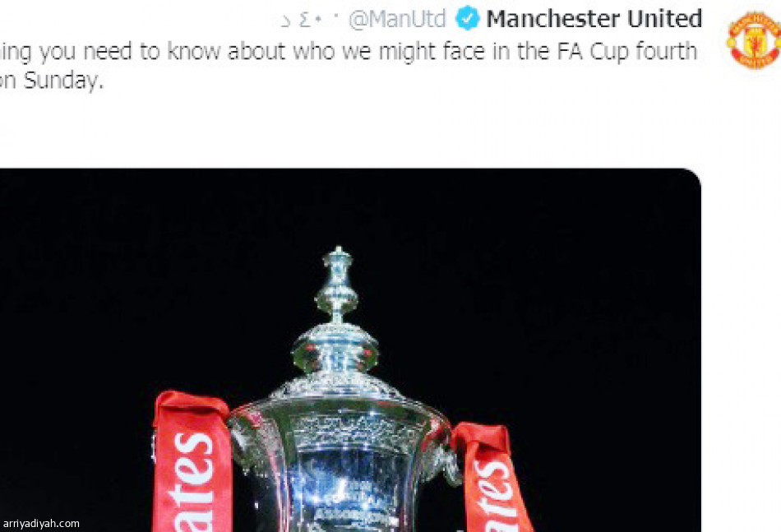This screenshot has width=781, height=532.
Task: Open the @ManUtd handle link
Action: (x=397, y=20)
